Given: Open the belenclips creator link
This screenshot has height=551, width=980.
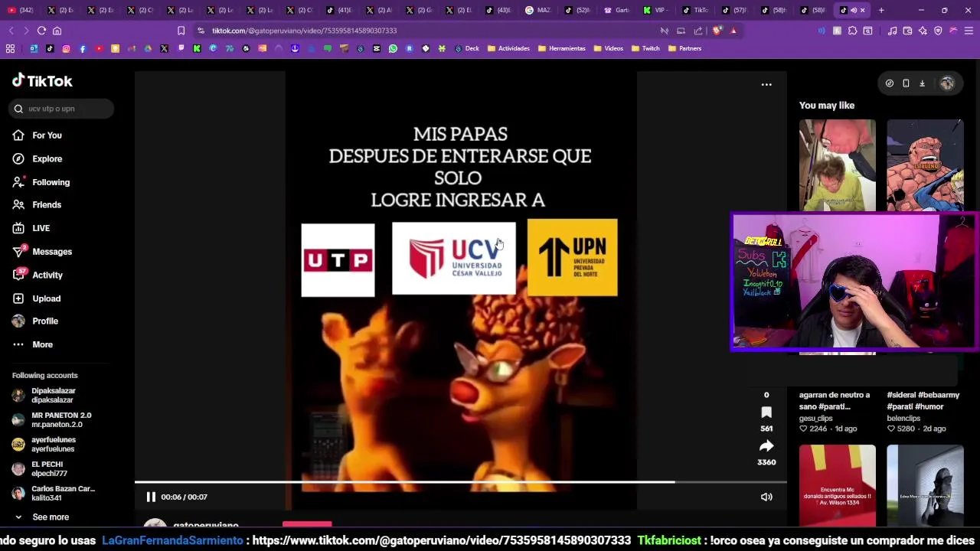Looking at the screenshot, I should 903,419.
